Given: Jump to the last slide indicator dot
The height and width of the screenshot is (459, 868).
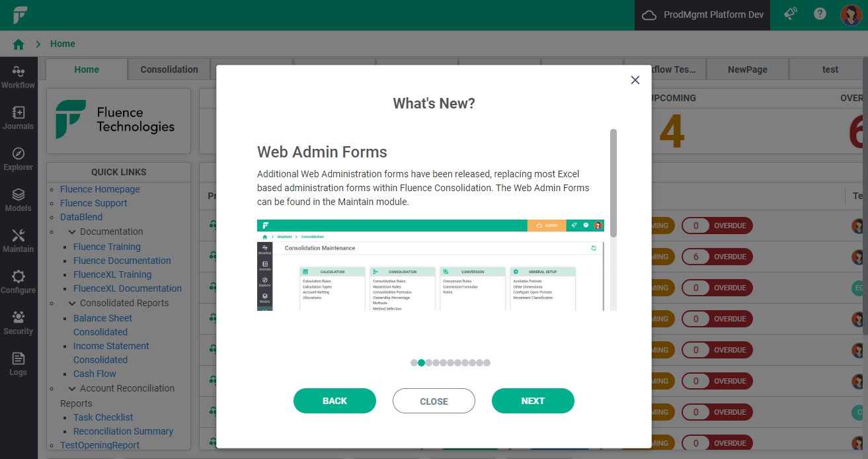Looking at the screenshot, I should click(487, 362).
